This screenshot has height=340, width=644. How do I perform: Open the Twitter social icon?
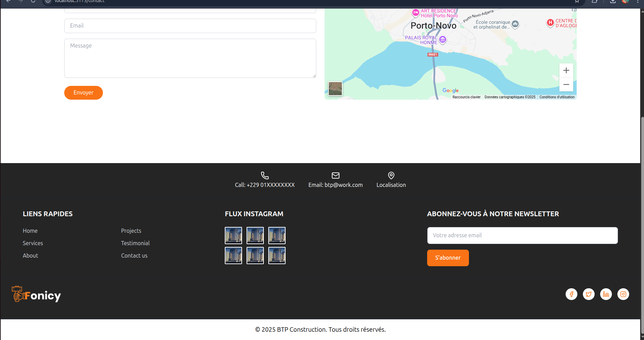(x=588, y=294)
